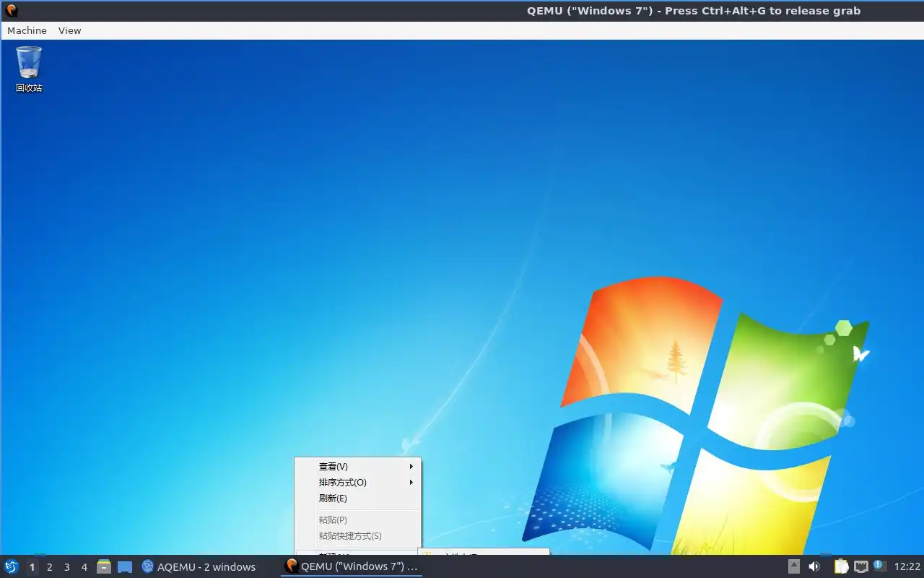
Task: Open the file manager drawer icon
Action: coord(104,567)
